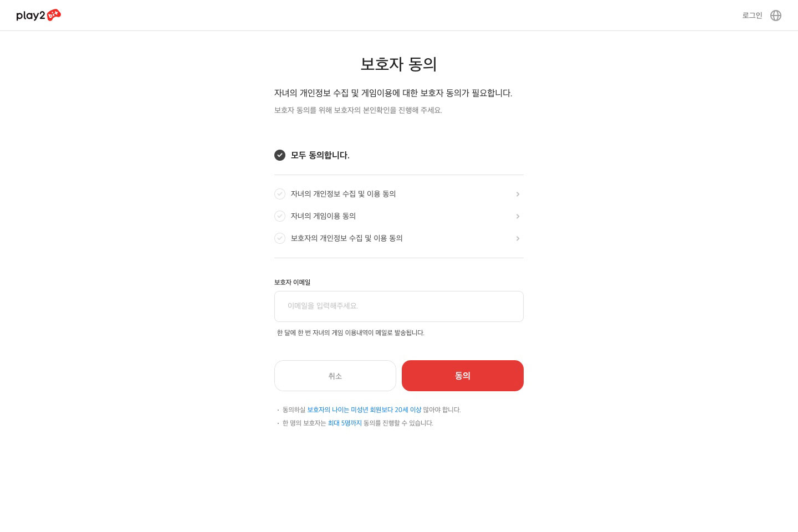Click the 보호자 동의 page heading
This screenshot has height=532, width=798.
click(x=399, y=64)
